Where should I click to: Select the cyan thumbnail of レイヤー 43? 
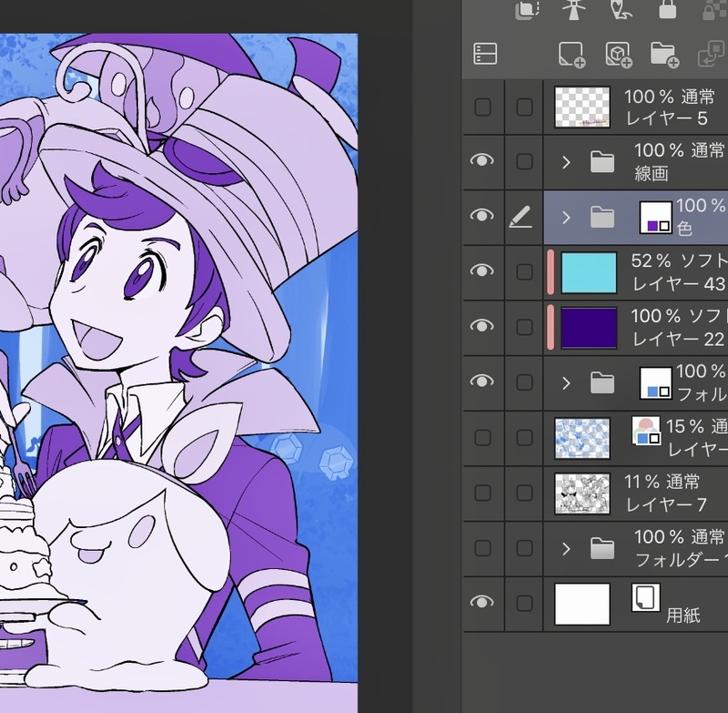589,272
